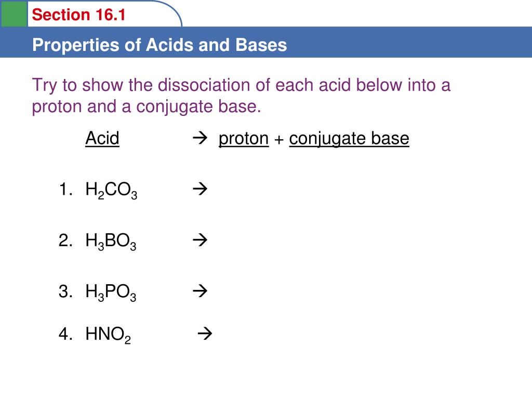
Task: Click the green square in top corner
Action: (x=14, y=14)
